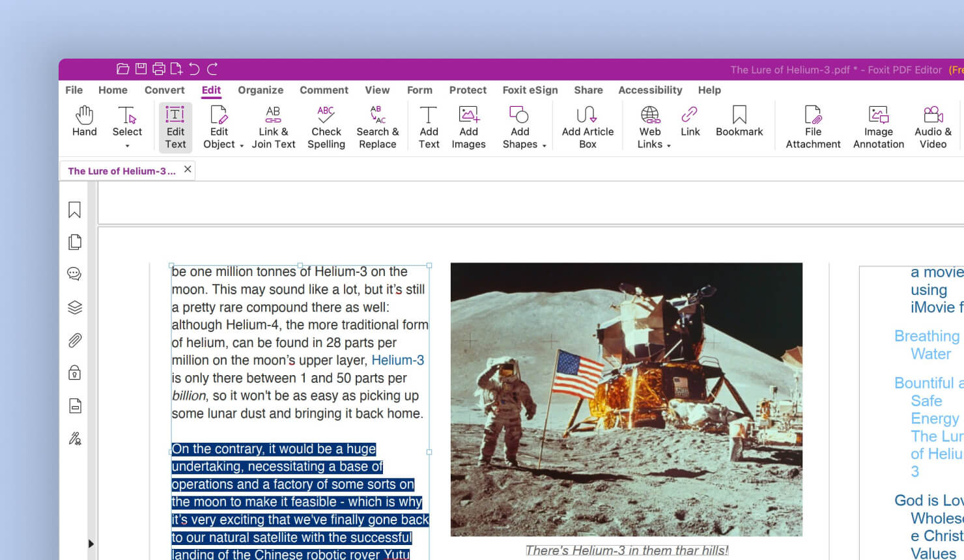Screen dimensions: 964x560
Task: Toggle the Edit Text tool
Action: 175,127
